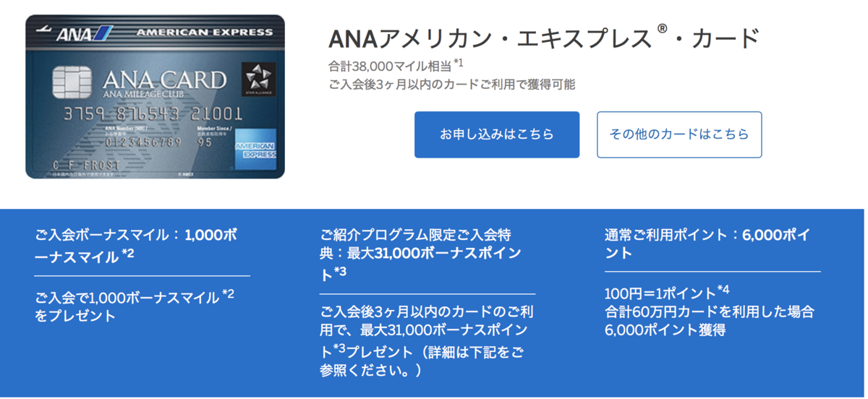The height and width of the screenshot is (399, 868).
Task: Click the card number 3759 876543 21001
Action: pos(153,114)
